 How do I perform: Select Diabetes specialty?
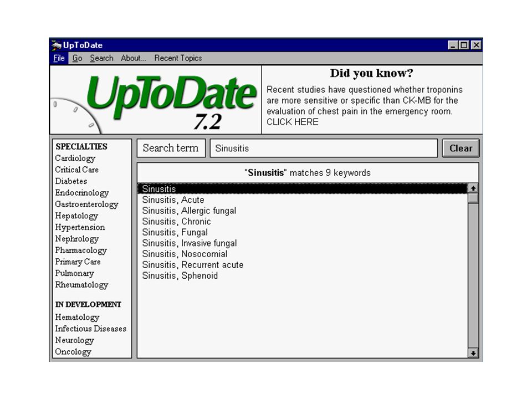point(71,181)
